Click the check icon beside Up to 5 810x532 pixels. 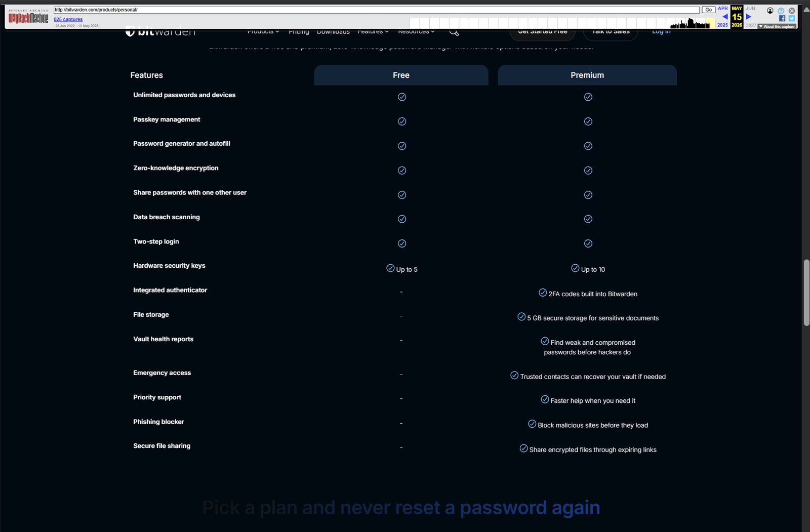coord(390,268)
